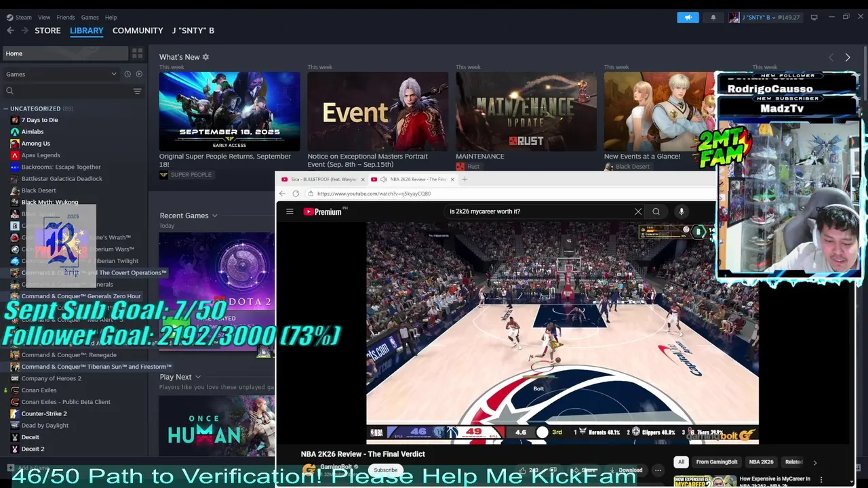Switch to the STORE tab

[47, 30]
